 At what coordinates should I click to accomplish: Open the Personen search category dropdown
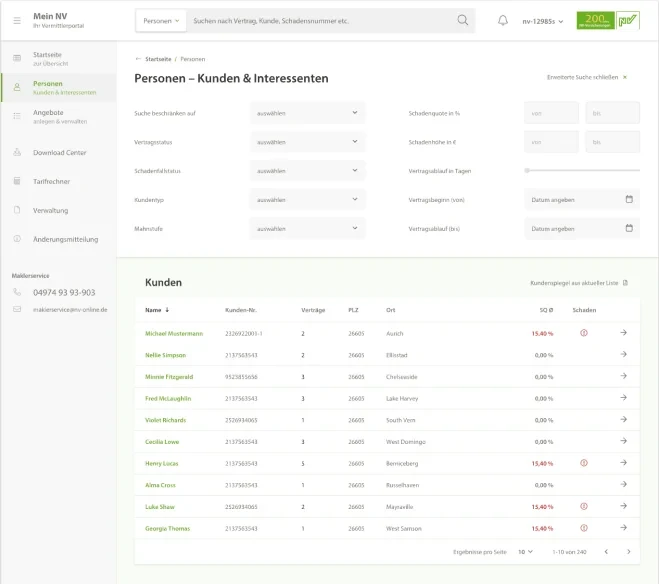160,20
